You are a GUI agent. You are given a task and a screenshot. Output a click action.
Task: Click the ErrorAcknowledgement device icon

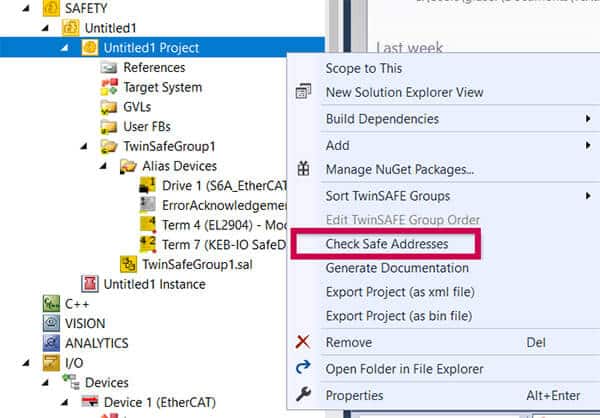[147, 205]
